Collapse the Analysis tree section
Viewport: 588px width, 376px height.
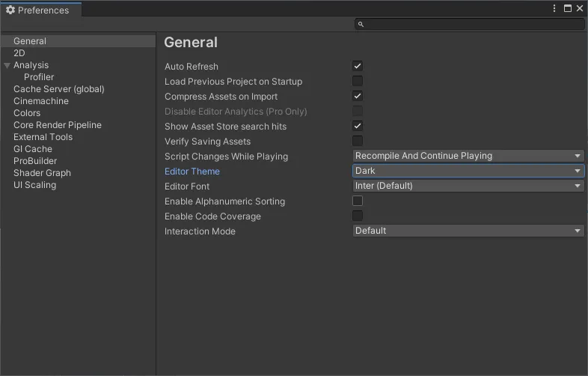click(7, 66)
